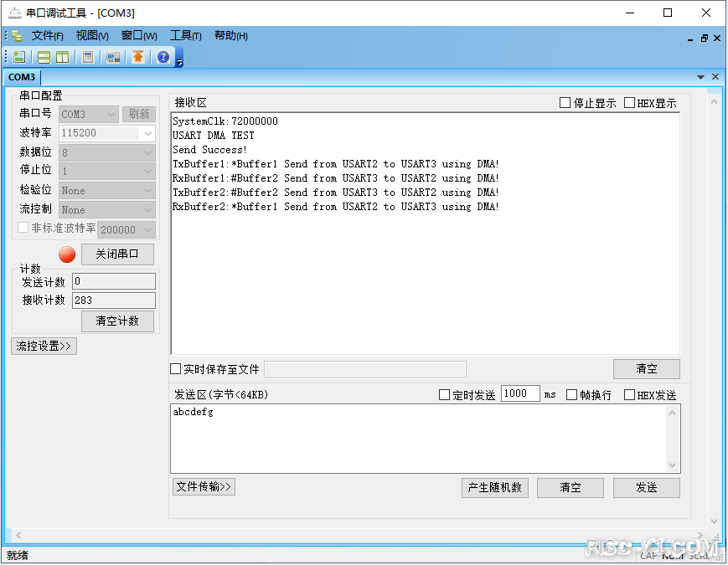
Task: Open help via blue question mark icon
Action: pos(163,57)
